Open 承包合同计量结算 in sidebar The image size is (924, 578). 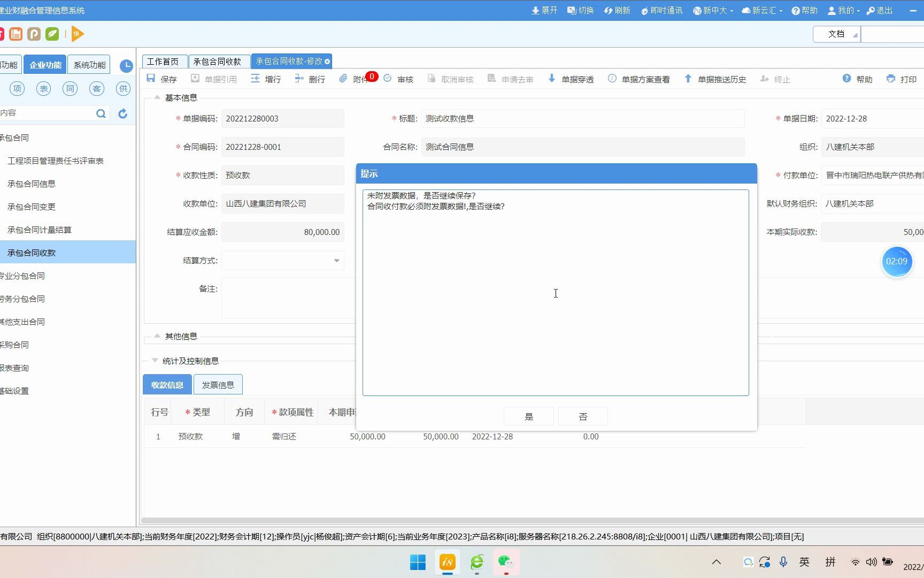coord(40,230)
